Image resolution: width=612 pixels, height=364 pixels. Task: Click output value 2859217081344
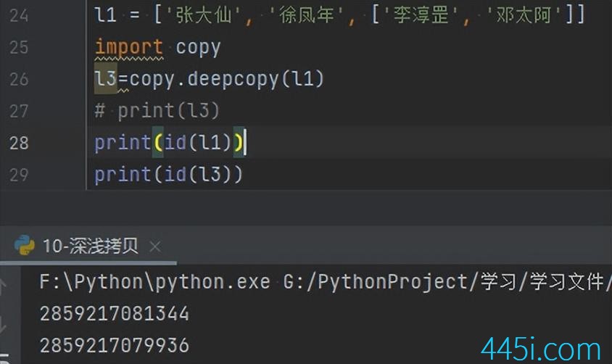(x=115, y=314)
